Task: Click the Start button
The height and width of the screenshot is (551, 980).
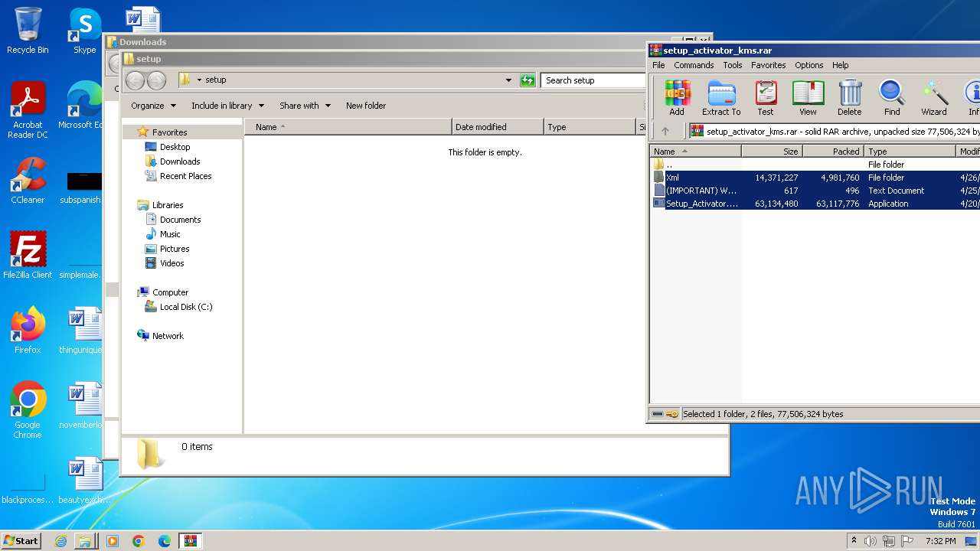Action: click(21, 541)
